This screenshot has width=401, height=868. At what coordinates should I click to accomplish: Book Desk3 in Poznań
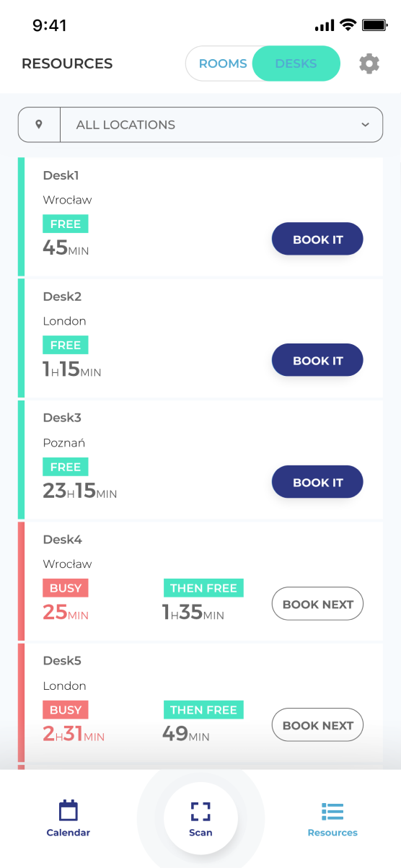tap(317, 482)
